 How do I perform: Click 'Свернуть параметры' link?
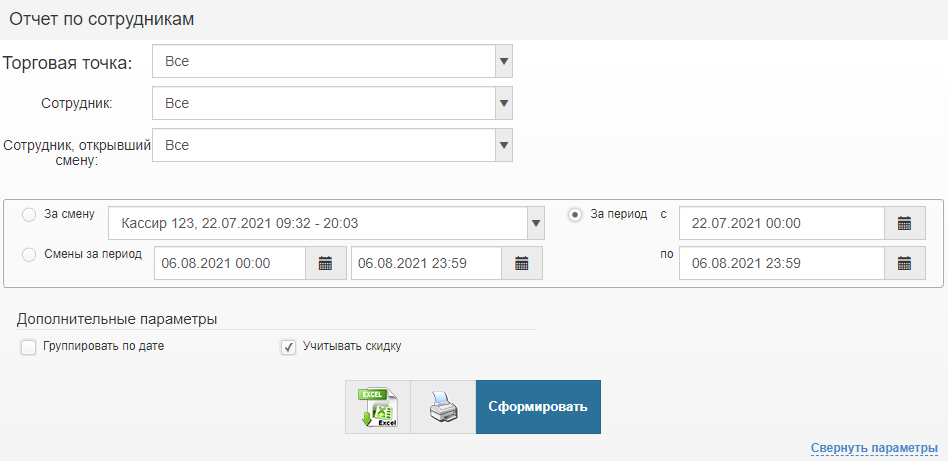pyautogui.click(x=874, y=448)
